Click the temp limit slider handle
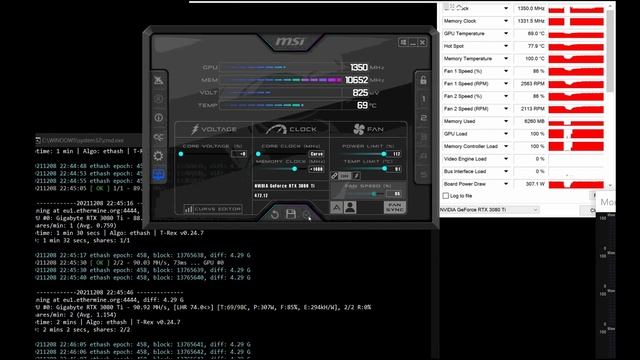The height and width of the screenshot is (360, 640). tap(384, 169)
